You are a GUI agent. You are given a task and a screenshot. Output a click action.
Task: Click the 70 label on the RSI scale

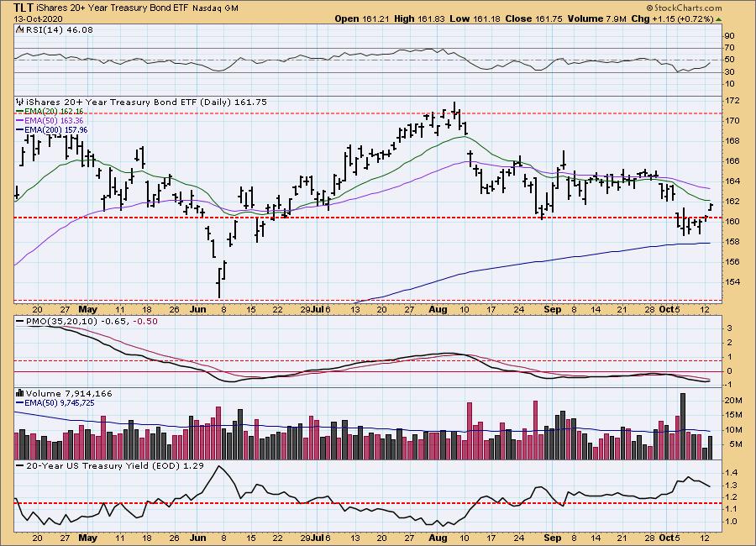point(729,48)
